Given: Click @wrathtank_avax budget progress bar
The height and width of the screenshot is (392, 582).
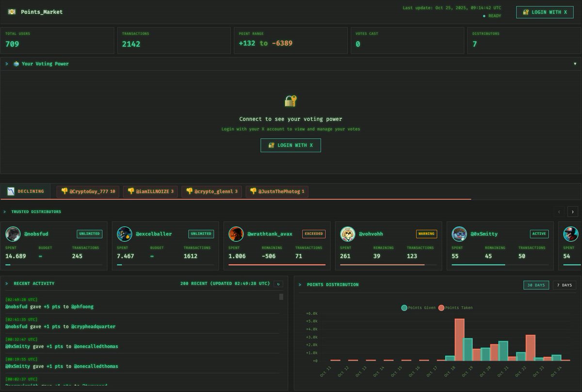Looking at the screenshot, I should (277, 265).
